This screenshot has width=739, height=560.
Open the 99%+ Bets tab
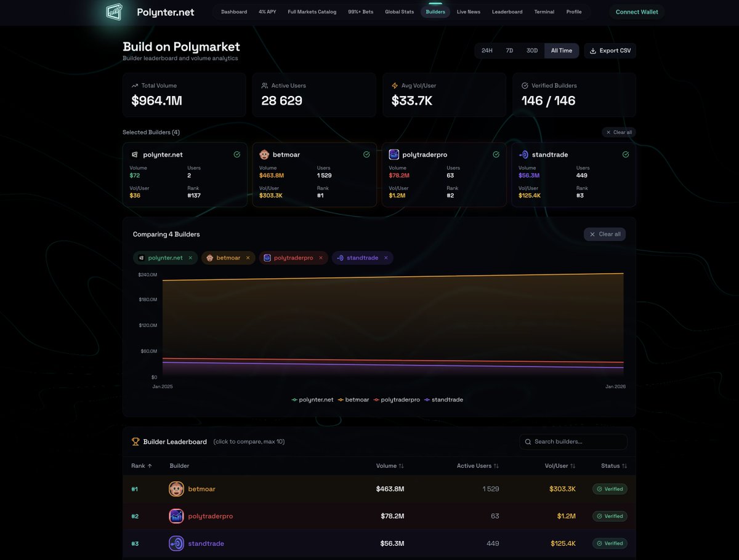coord(360,12)
